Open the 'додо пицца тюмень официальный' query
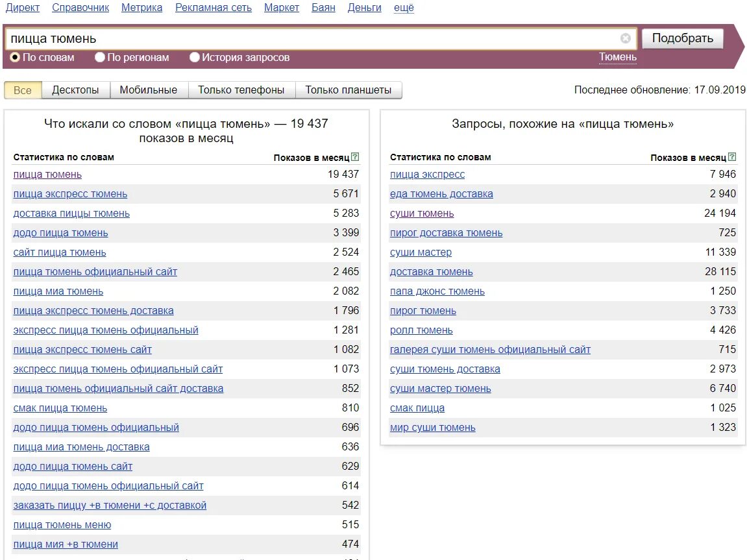The width and height of the screenshot is (747, 560). (x=96, y=428)
